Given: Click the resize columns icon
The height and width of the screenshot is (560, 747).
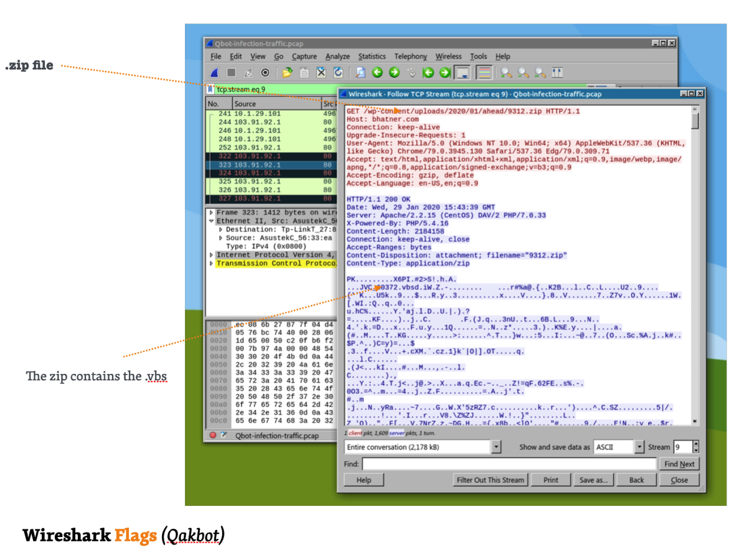Looking at the screenshot, I should [557, 73].
